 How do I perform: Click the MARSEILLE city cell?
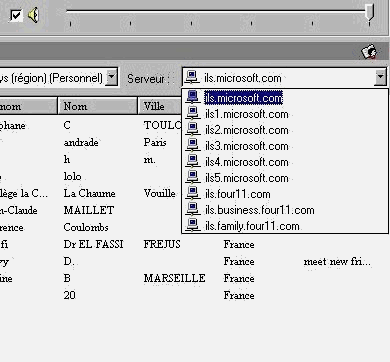click(x=174, y=278)
